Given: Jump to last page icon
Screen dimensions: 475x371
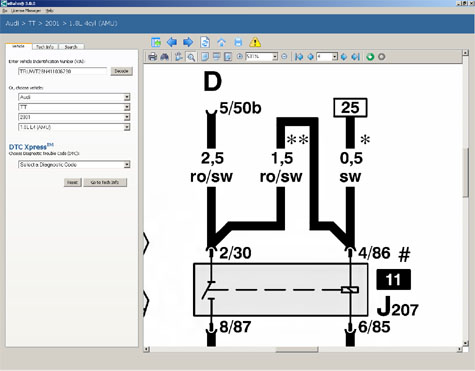Looking at the screenshot, I should (356, 57).
